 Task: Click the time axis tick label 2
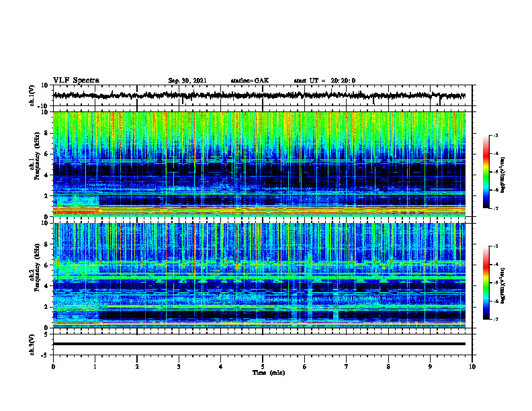(137, 367)
